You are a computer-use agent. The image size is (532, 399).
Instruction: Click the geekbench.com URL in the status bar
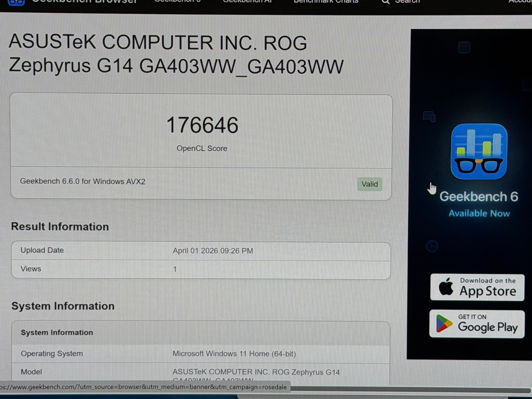(143, 387)
